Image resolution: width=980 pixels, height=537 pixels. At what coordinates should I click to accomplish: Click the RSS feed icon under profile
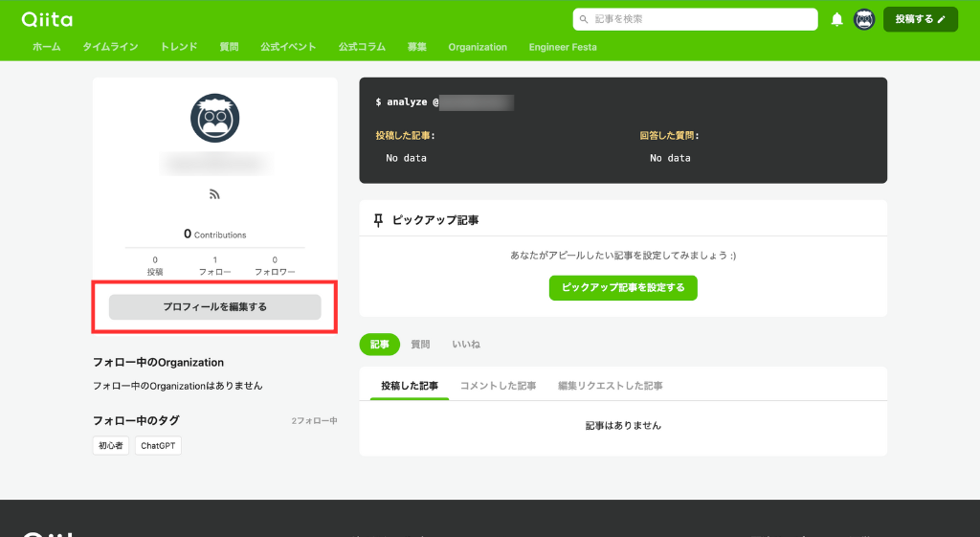coord(214,194)
